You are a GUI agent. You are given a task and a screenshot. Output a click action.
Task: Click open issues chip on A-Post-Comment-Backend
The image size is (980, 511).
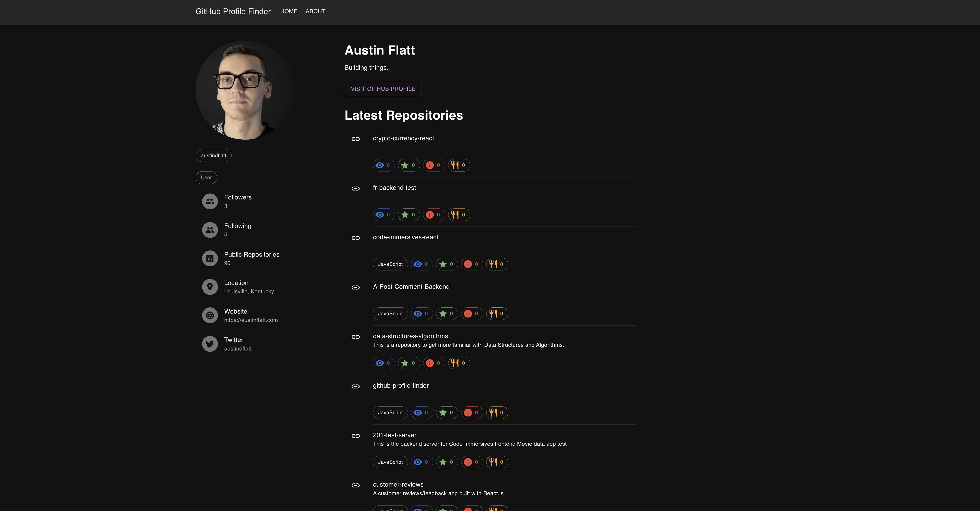(472, 314)
